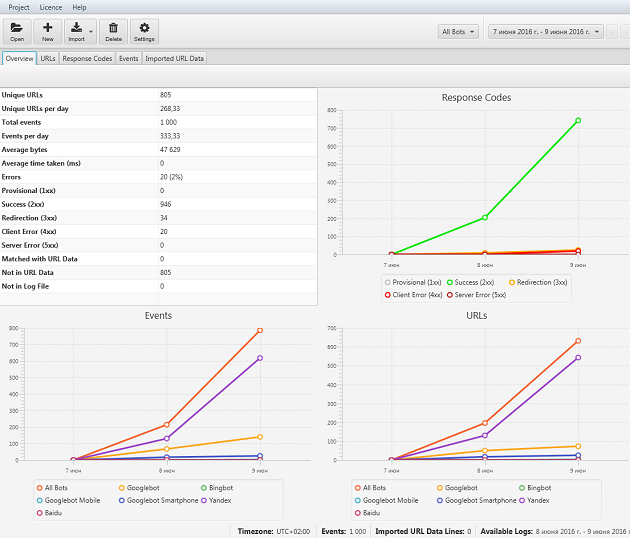The width and height of the screenshot is (630, 538).
Task: Click Yandex peak point in URLs chart
Action: [578, 358]
